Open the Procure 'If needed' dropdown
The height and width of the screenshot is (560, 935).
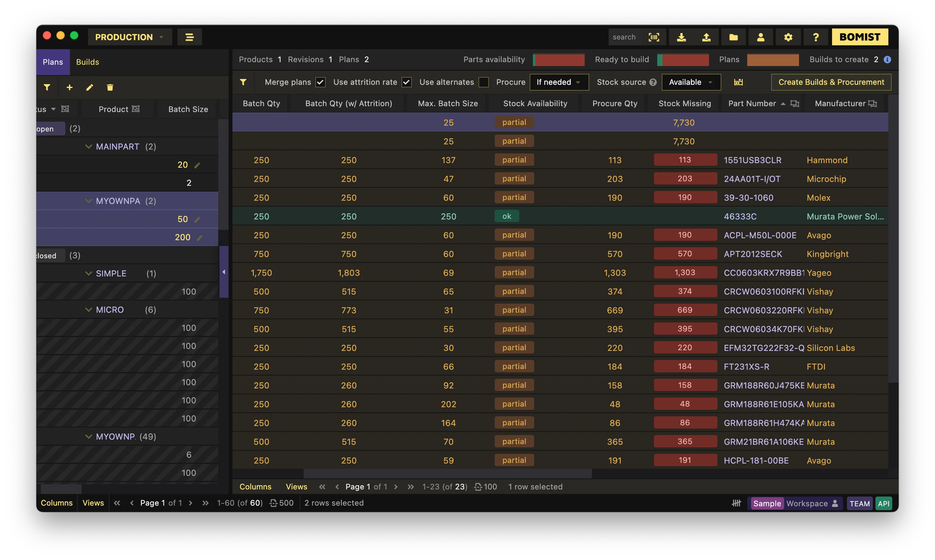point(559,82)
